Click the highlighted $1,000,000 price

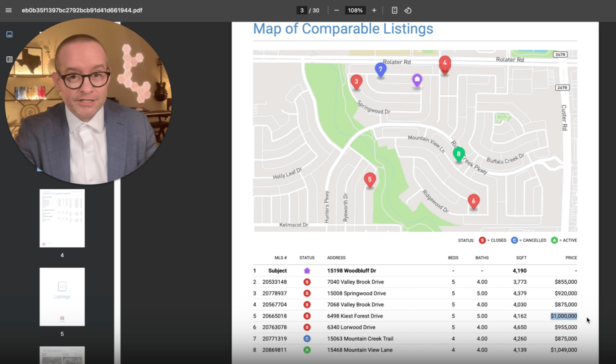coord(564,316)
